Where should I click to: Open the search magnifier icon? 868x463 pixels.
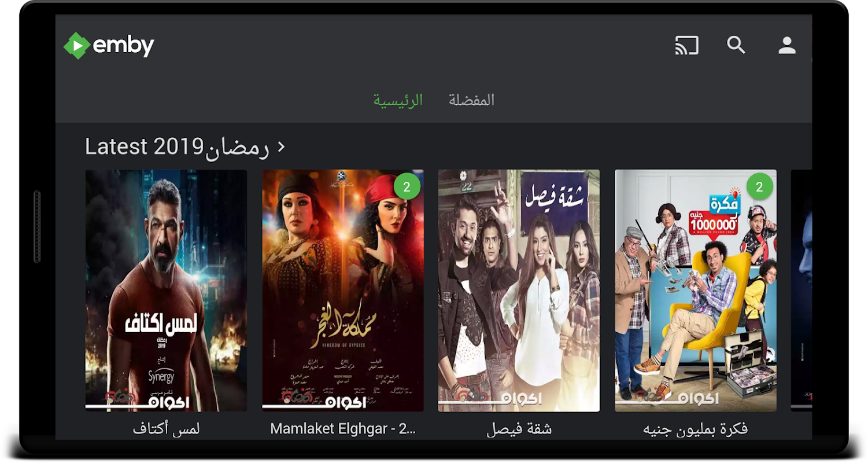point(736,45)
